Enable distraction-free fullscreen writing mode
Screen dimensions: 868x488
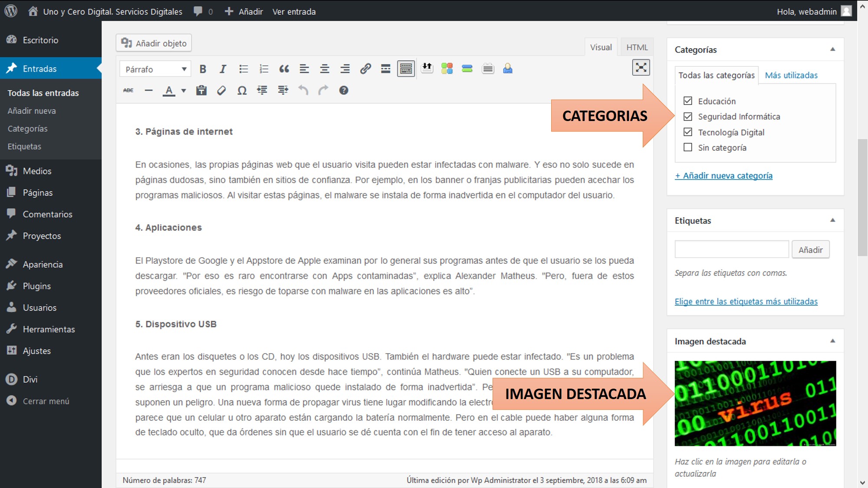(x=641, y=68)
